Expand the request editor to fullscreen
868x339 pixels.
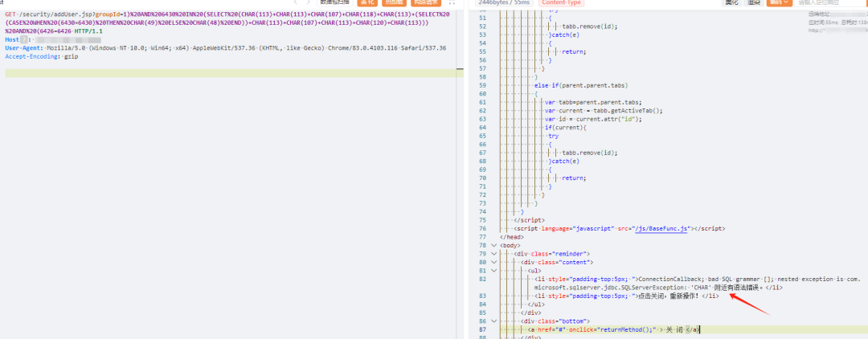(x=452, y=2)
